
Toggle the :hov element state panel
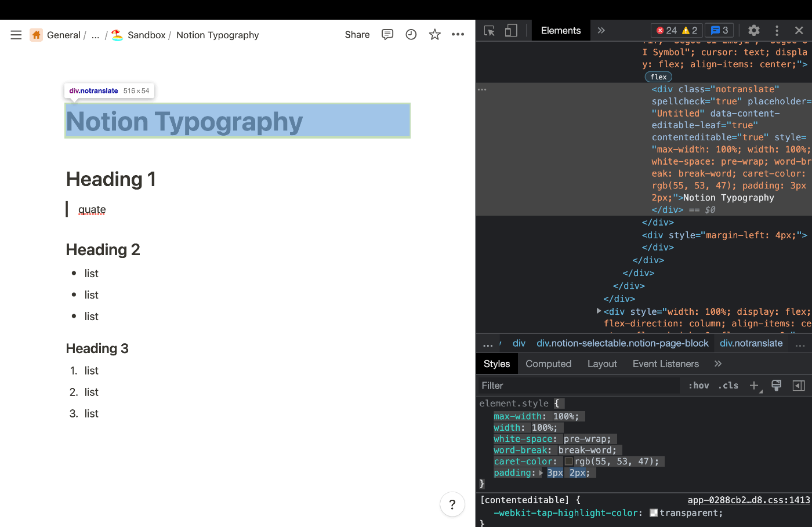698,386
